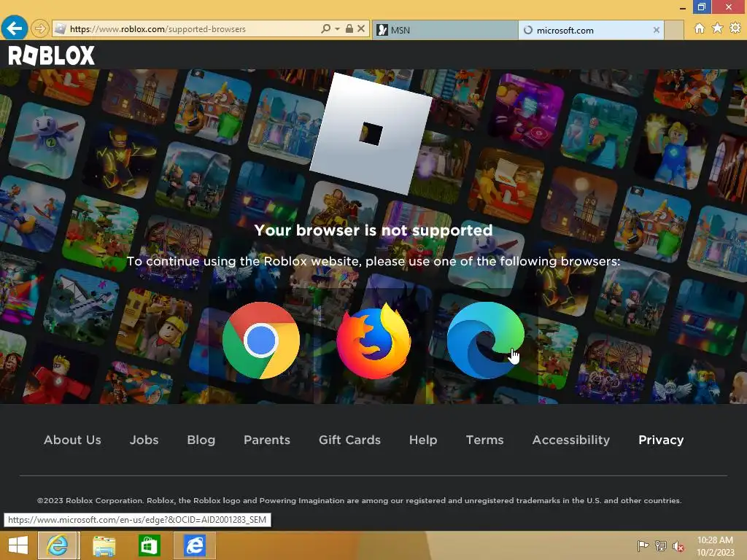Open the Privacy footer link
The width and height of the screenshot is (747, 560).
pos(661,440)
